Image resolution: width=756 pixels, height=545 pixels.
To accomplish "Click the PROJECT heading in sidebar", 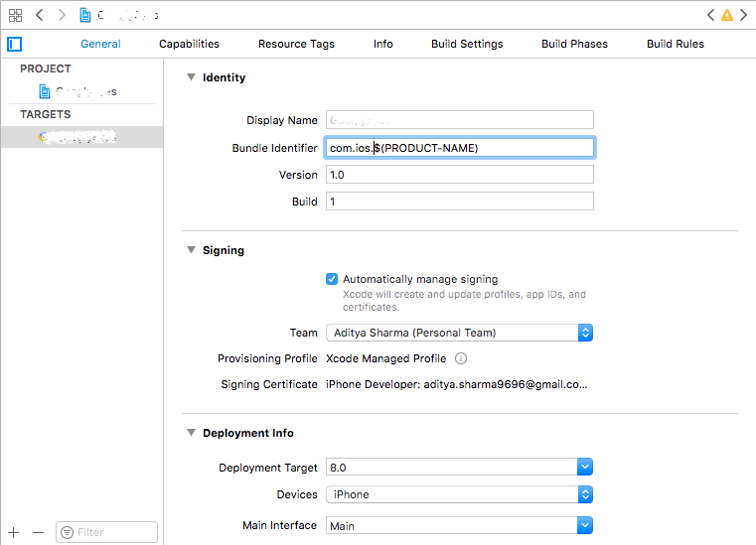I will tap(46, 68).
